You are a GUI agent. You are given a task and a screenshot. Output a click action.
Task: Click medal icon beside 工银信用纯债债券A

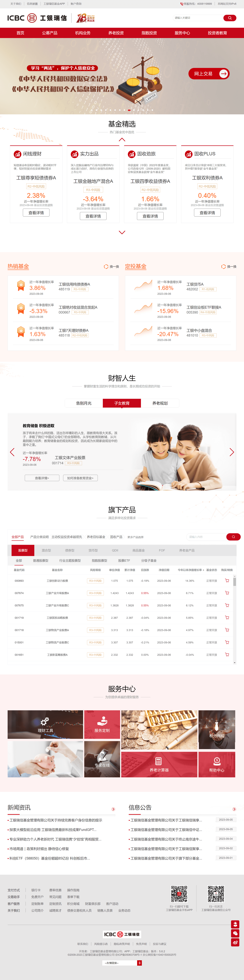click(x=21, y=286)
